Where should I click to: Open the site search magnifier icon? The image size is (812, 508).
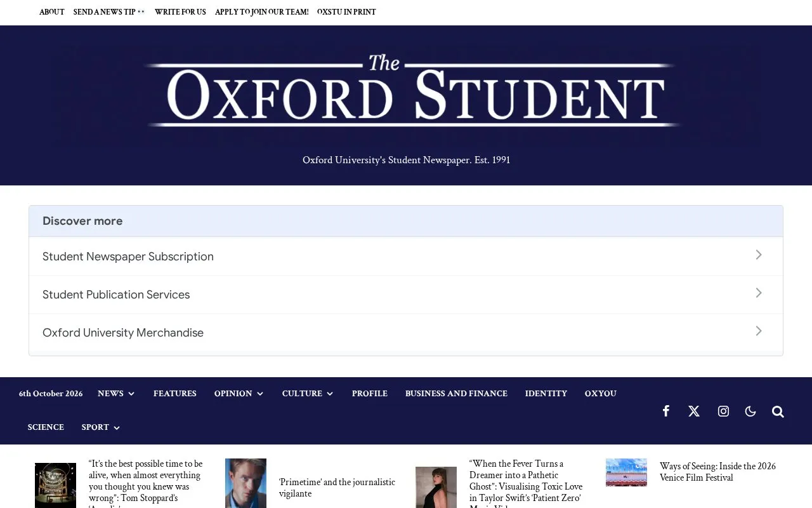click(778, 411)
